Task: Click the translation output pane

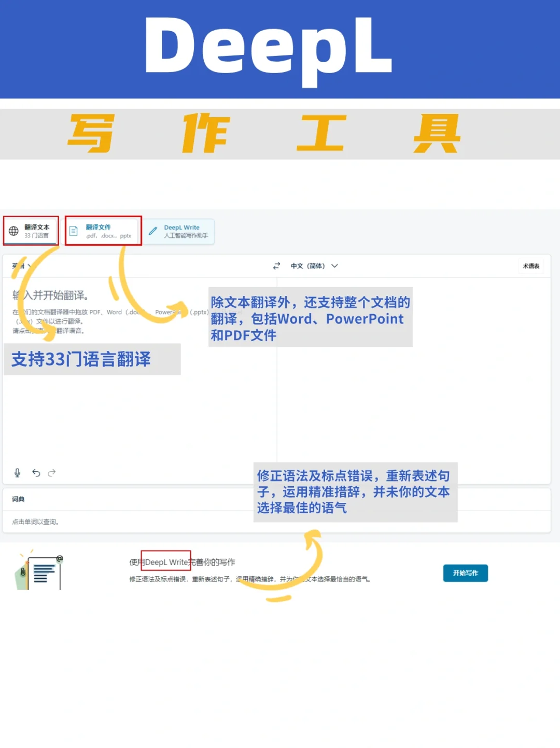Action: click(x=414, y=381)
